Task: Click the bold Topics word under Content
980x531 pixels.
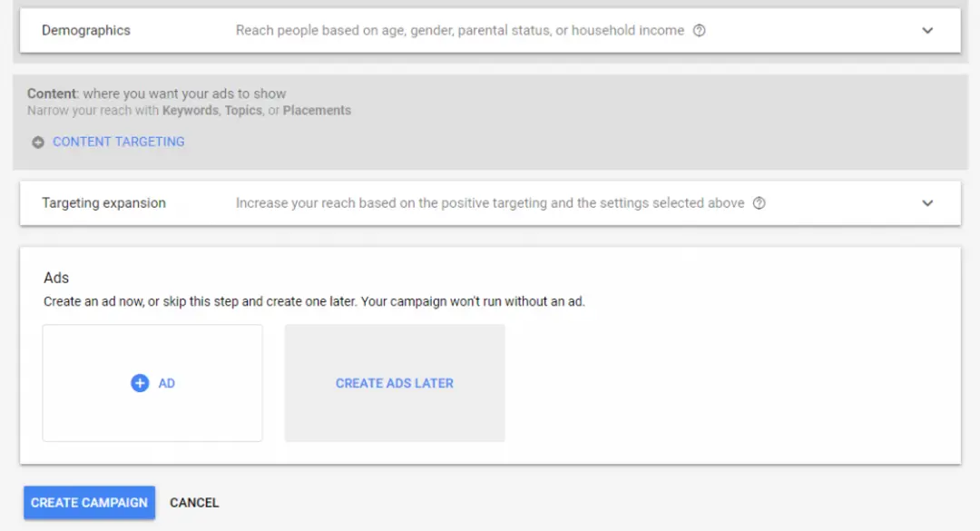Action: pos(243,111)
